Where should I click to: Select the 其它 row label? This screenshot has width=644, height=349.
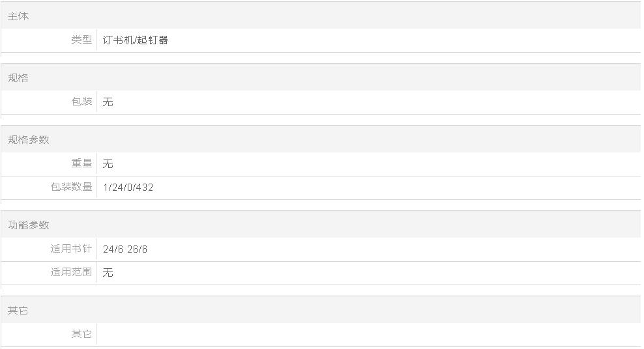click(81, 334)
